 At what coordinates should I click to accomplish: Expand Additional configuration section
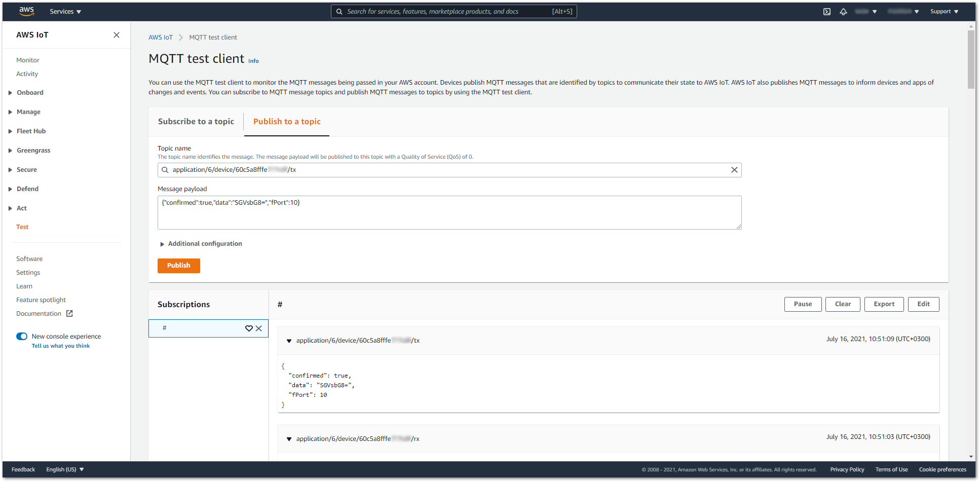162,244
